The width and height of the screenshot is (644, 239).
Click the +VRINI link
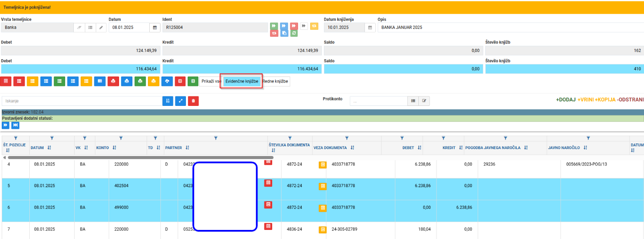(x=586, y=99)
